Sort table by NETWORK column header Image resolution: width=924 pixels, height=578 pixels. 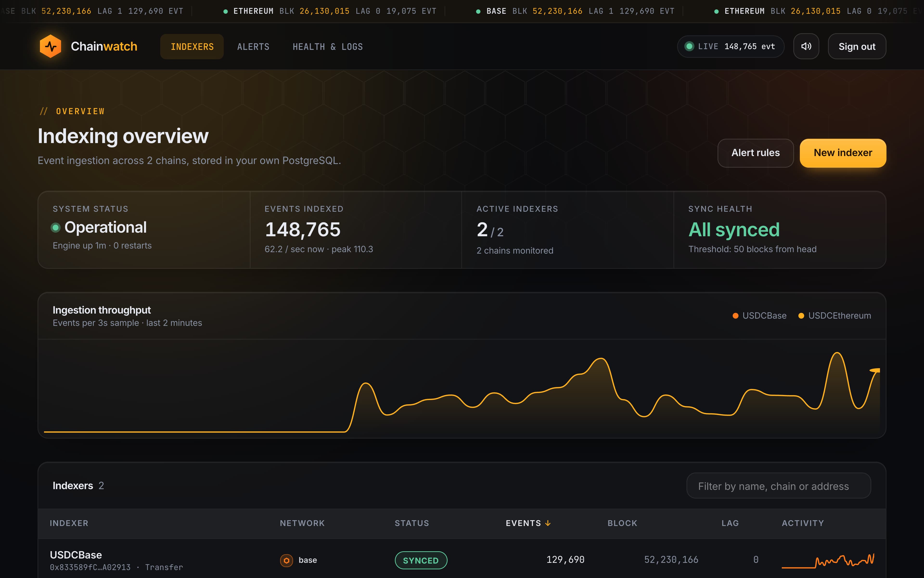(x=302, y=523)
